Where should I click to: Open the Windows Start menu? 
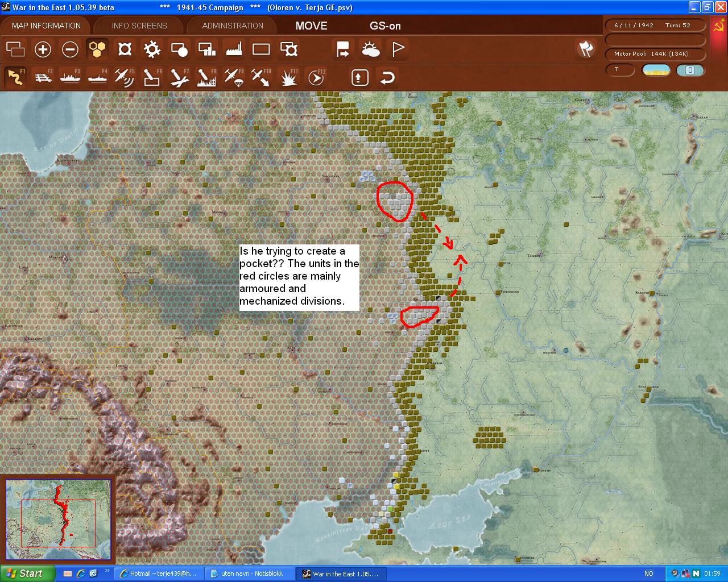[27, 573]
